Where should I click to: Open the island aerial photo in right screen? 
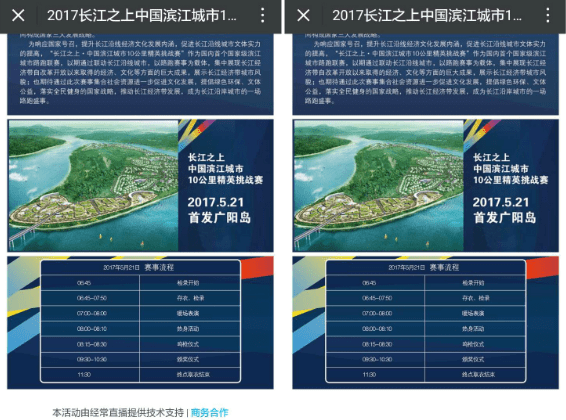point(378,185)
